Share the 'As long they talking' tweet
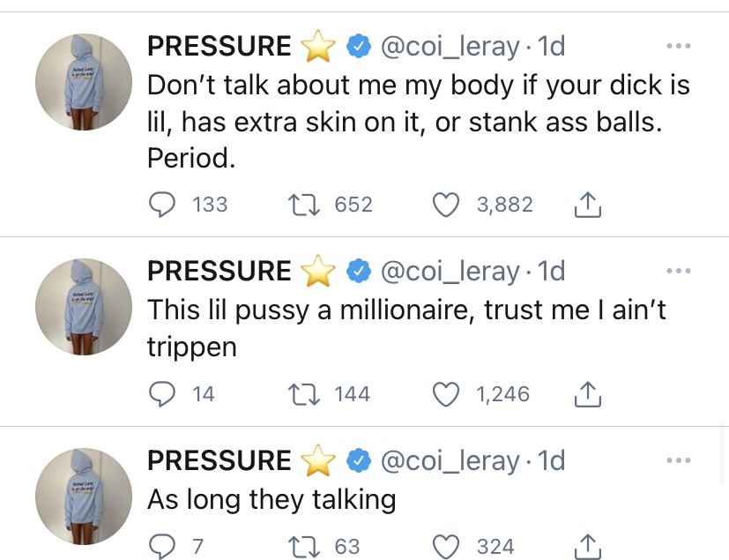 587,547
